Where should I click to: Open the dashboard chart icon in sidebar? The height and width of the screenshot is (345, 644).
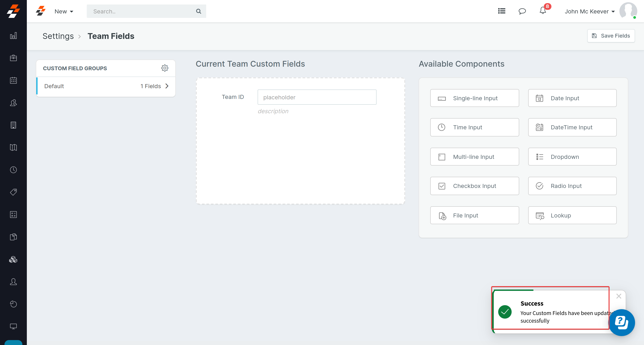coord(13,36)
